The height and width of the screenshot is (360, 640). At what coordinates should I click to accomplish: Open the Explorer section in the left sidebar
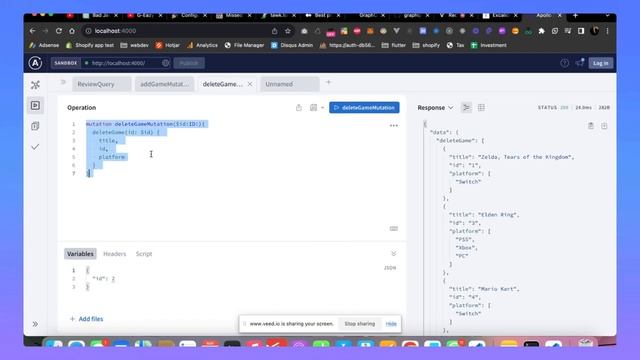(36, 105)
